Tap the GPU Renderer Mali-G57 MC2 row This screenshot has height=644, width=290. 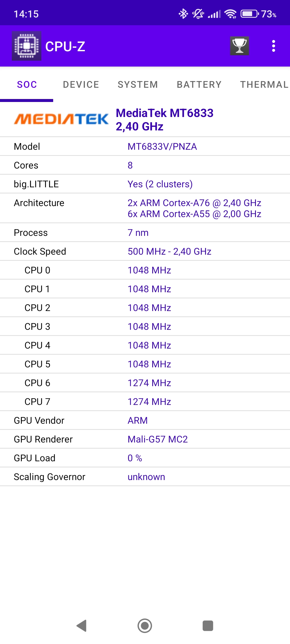(x=145, y=439)
